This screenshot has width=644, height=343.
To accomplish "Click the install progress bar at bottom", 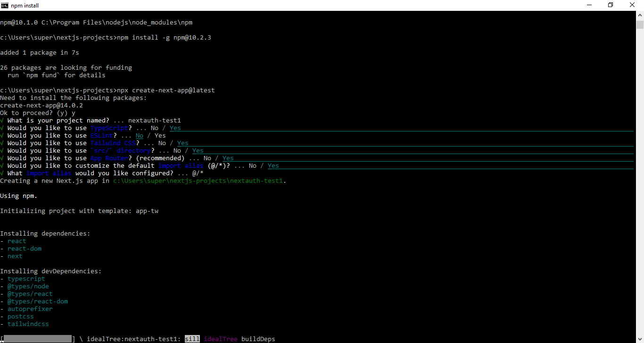I will pyautogui.click(x=38, y=339).
